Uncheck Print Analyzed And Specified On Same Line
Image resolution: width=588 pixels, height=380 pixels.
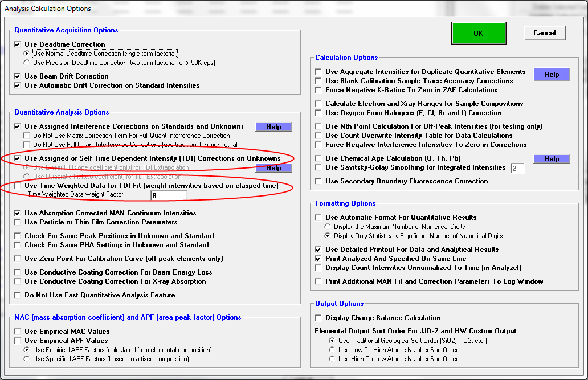318,259
